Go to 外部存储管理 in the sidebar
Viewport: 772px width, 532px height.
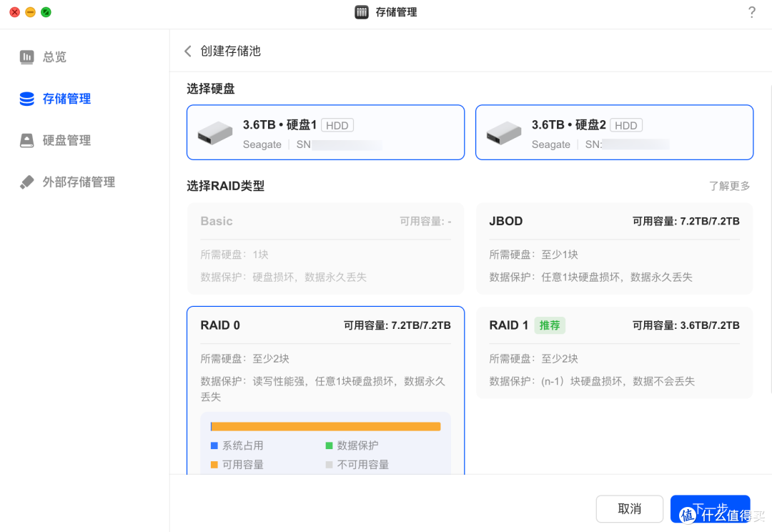tap(79, 182)
